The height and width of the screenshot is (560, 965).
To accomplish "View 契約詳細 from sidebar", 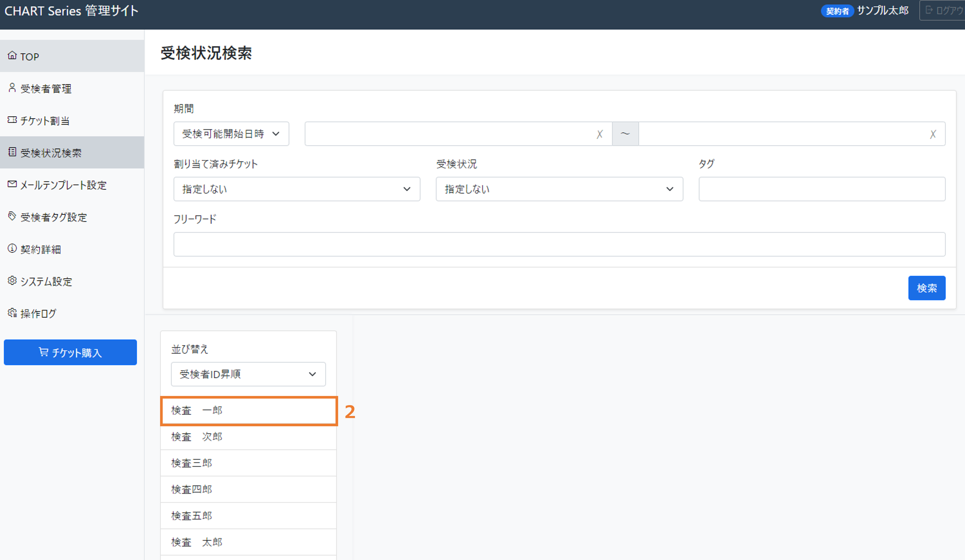I will (72, 249).
